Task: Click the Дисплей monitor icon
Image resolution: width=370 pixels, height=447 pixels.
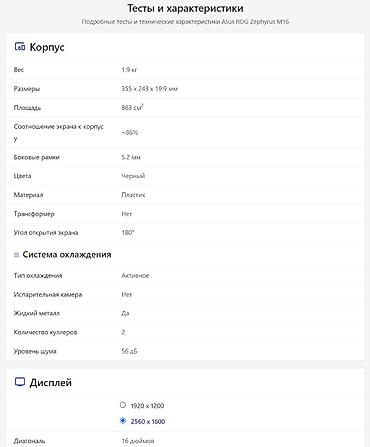Action: (x=20, y=382)
